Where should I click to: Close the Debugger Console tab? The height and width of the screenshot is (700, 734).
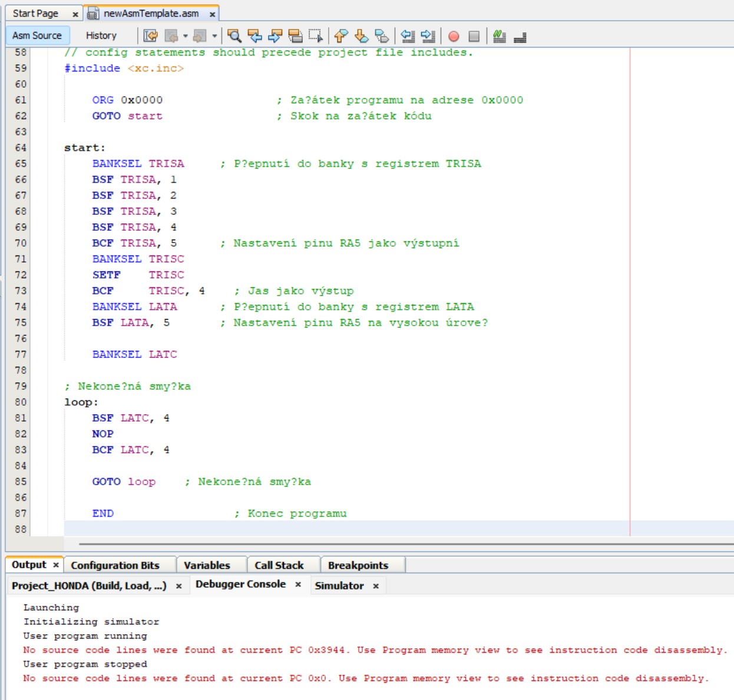pyautogui.click(x=298, y=585)
